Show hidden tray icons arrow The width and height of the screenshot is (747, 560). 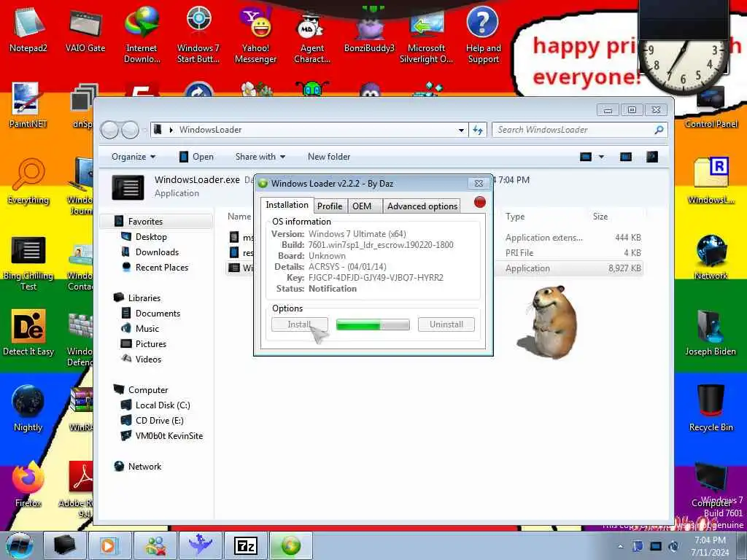click(620, 546)
